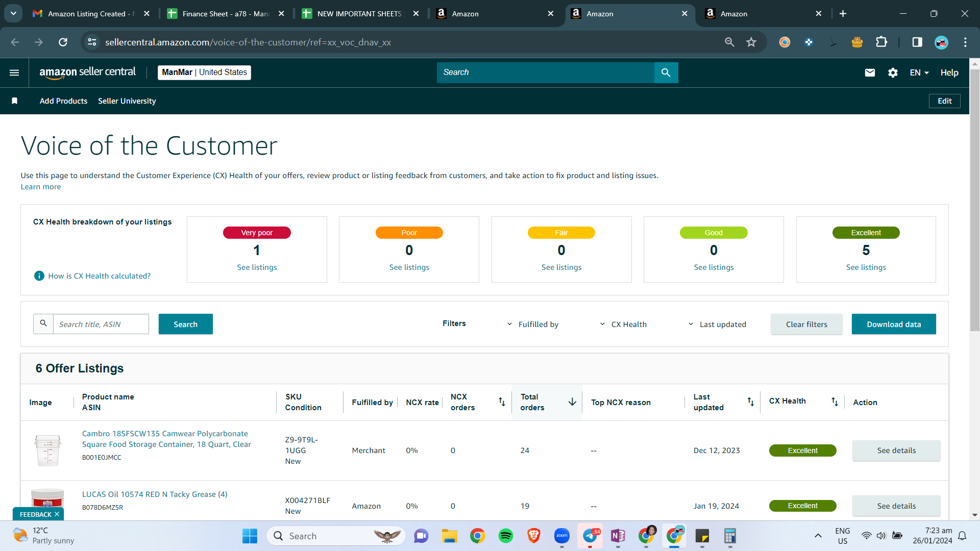Open Seller University menu item
The height and width of the screenshot is (551, 980).
[x=127, y=101]
